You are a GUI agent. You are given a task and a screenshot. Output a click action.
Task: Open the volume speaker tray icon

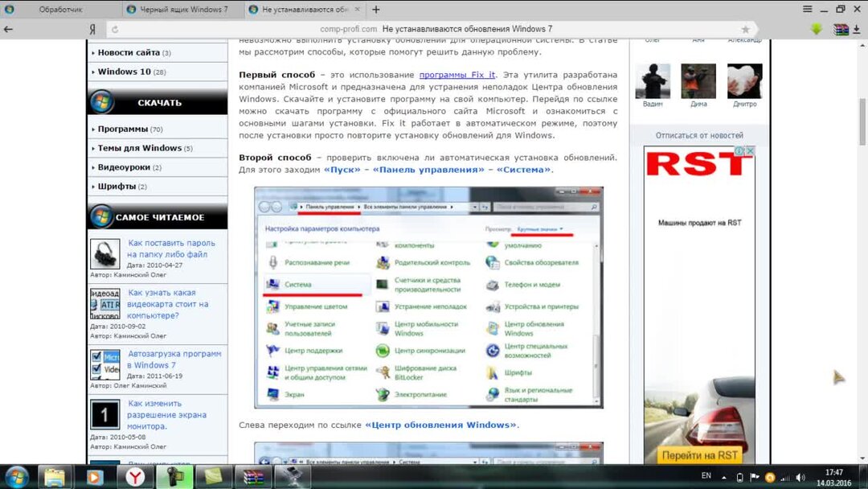(x=800, y=477)
